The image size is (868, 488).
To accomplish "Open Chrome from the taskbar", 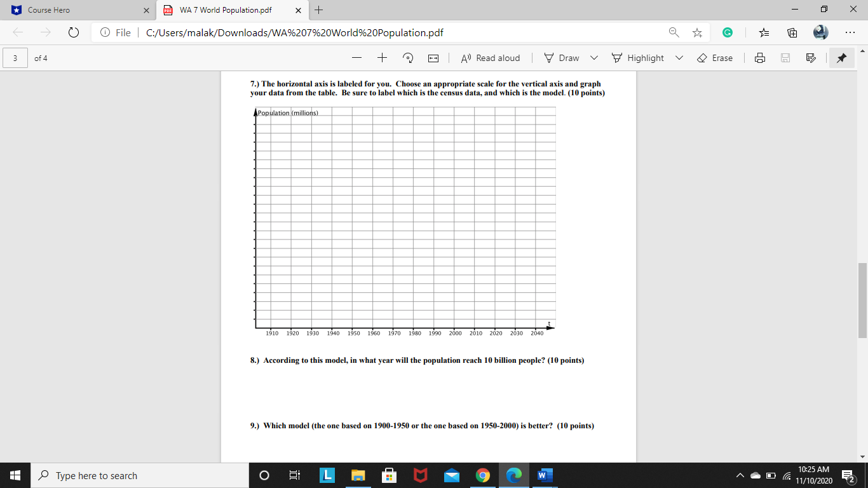I will click(482, 475).
